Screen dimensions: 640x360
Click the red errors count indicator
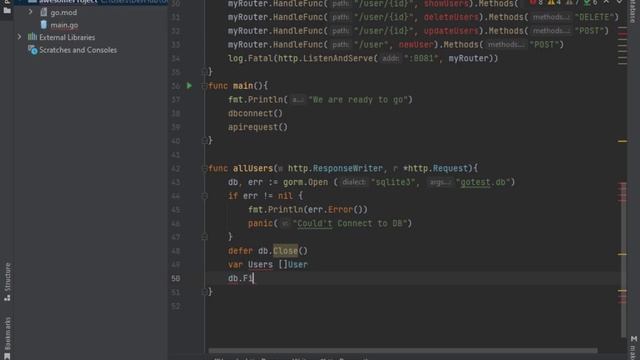[536, 2]
